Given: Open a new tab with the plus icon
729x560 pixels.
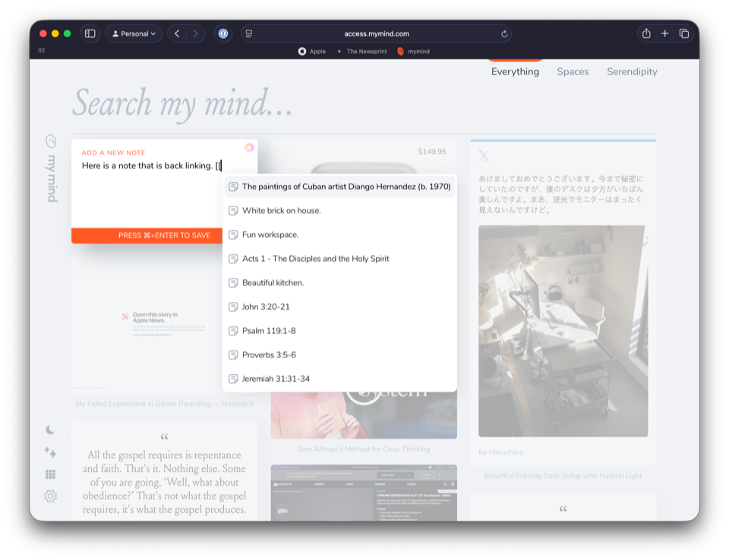Looking at the screenshot, I should click(665, 33).
